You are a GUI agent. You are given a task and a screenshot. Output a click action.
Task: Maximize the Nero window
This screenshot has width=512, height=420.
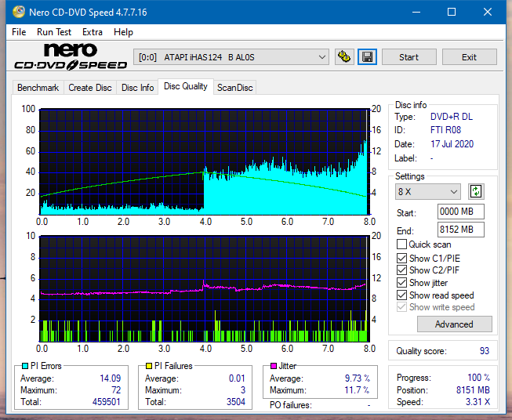(452, 12)
